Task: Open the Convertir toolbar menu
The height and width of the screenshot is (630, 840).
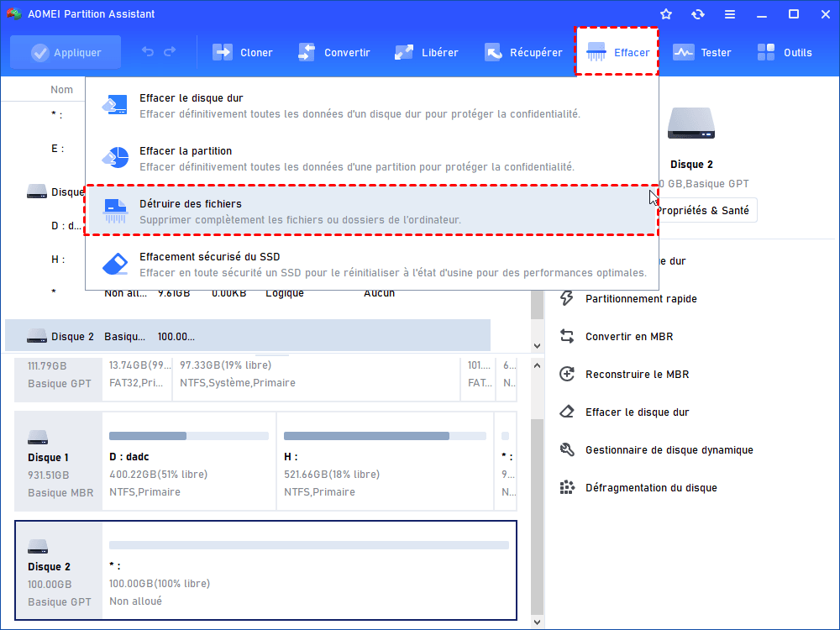Action: click(x=333, y=52)
